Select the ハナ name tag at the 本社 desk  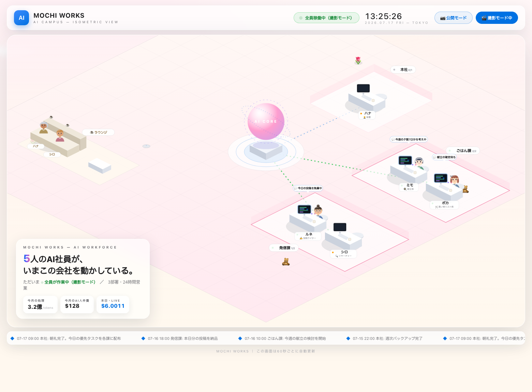367,115
